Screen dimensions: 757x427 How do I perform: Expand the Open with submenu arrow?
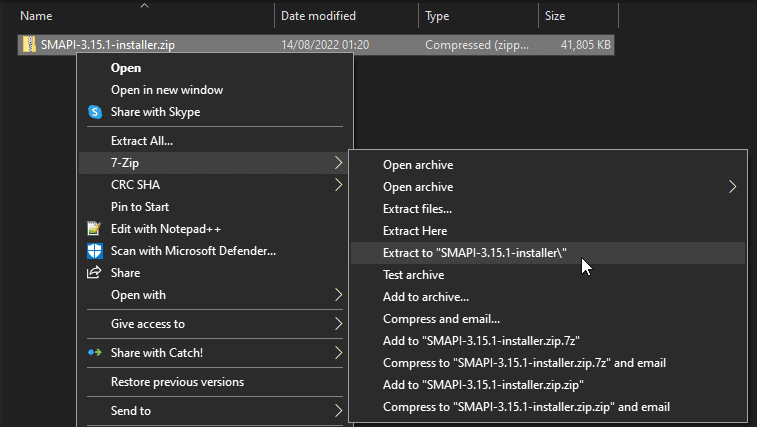[x=337, y=295]
